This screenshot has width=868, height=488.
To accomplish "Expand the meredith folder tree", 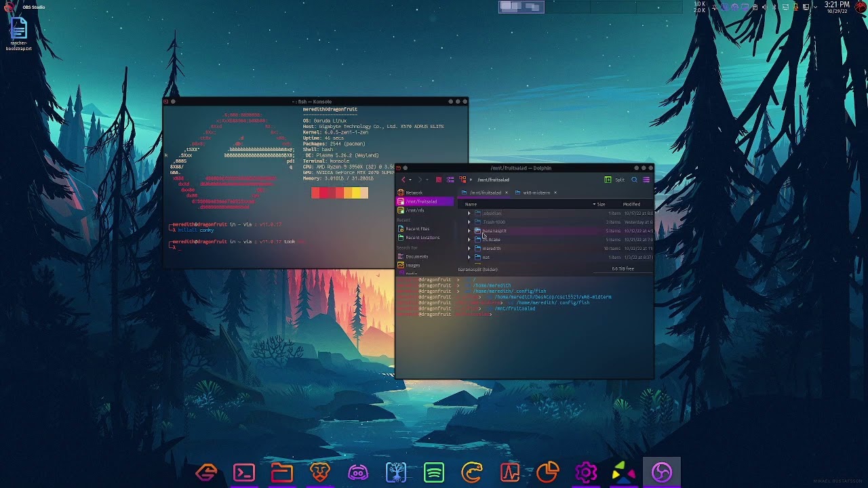I will (469, 248).
